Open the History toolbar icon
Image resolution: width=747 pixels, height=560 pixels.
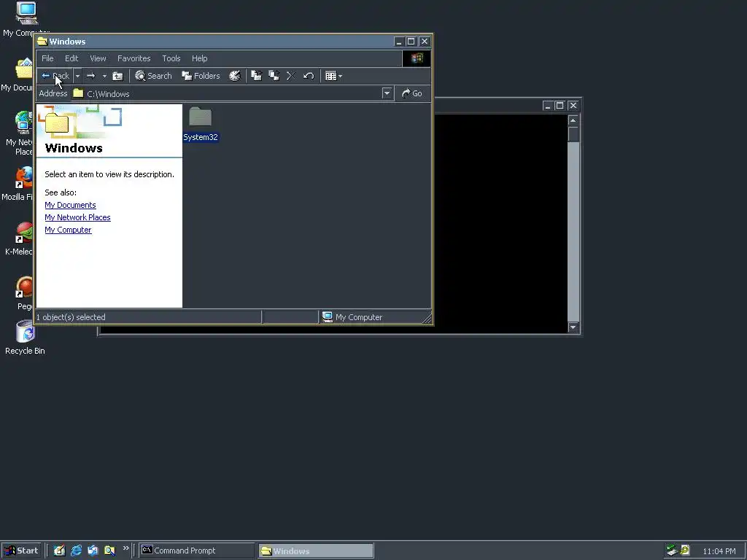coord(235,76)
